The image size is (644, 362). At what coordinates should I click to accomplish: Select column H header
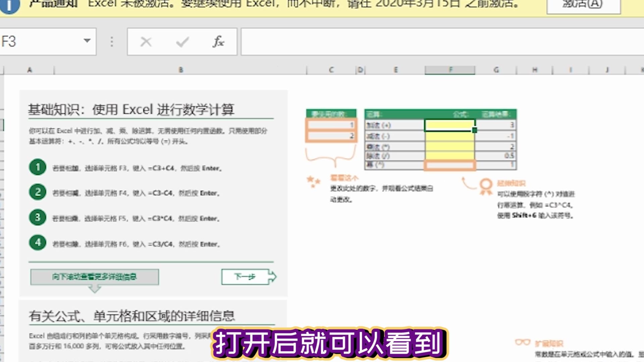[534, 70]
